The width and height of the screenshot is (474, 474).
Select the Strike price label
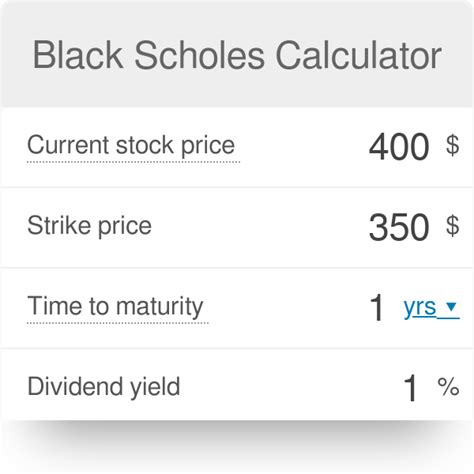point(89,226)
